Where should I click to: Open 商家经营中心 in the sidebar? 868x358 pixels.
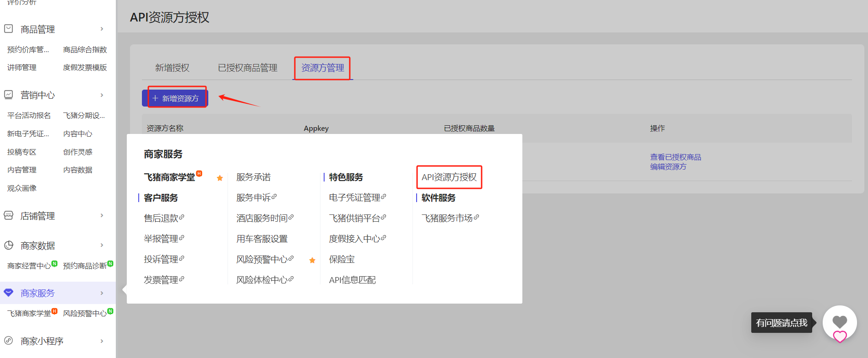pos(29,266)
